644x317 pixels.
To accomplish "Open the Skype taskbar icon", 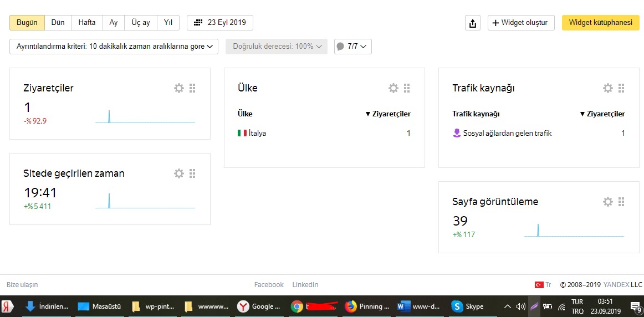I will [468, 306].
